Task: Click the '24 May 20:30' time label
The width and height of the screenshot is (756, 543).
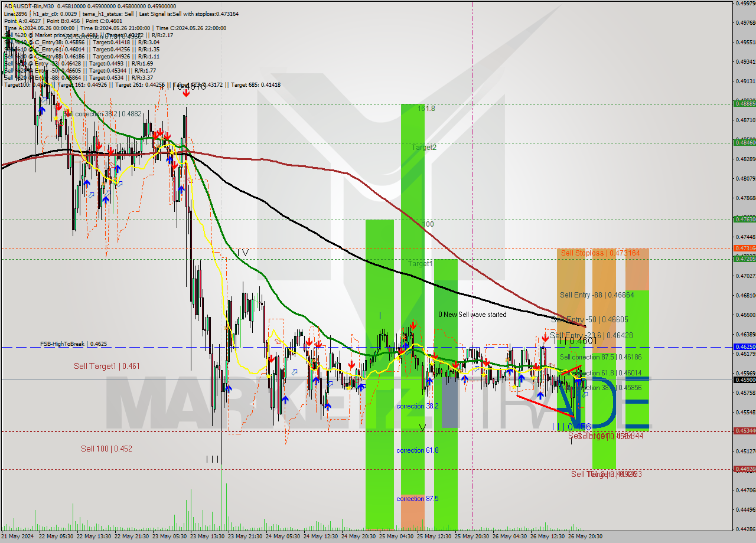Action: tap(359, 537)
